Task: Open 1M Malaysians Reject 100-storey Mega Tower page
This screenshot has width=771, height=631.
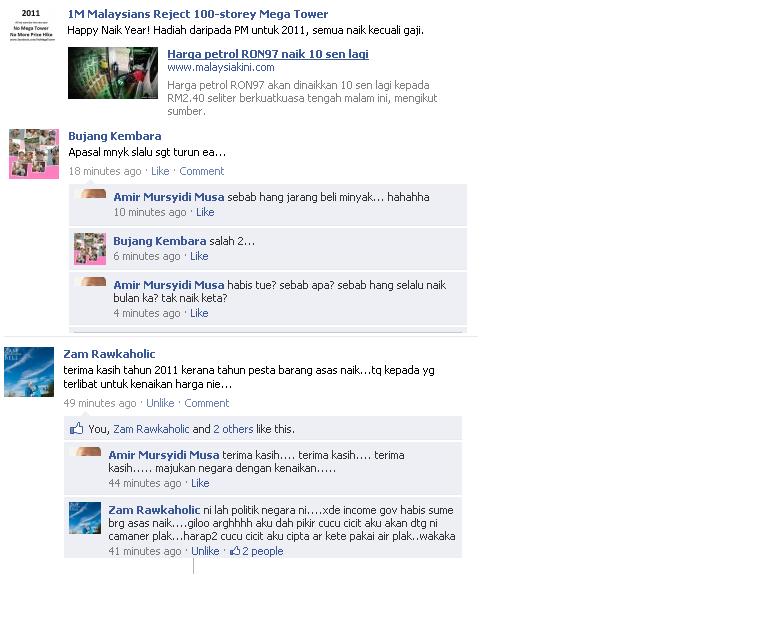Action: tap(198, 14)
